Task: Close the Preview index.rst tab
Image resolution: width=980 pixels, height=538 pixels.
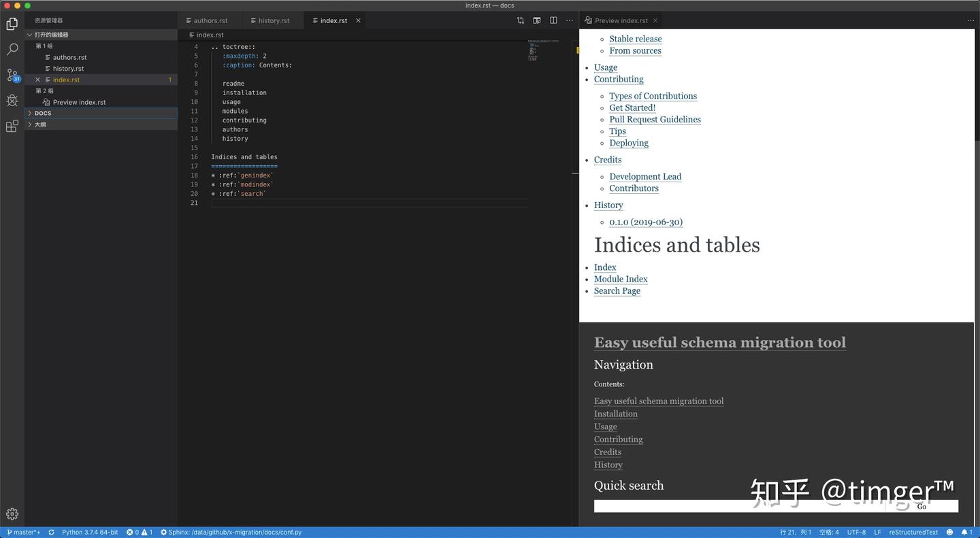Action: tap(655, 20)
